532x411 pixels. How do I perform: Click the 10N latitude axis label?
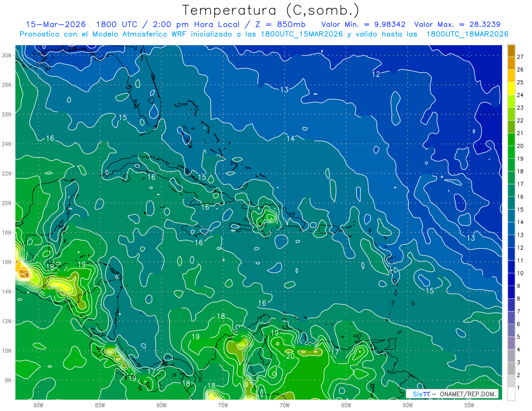[7, 351]
